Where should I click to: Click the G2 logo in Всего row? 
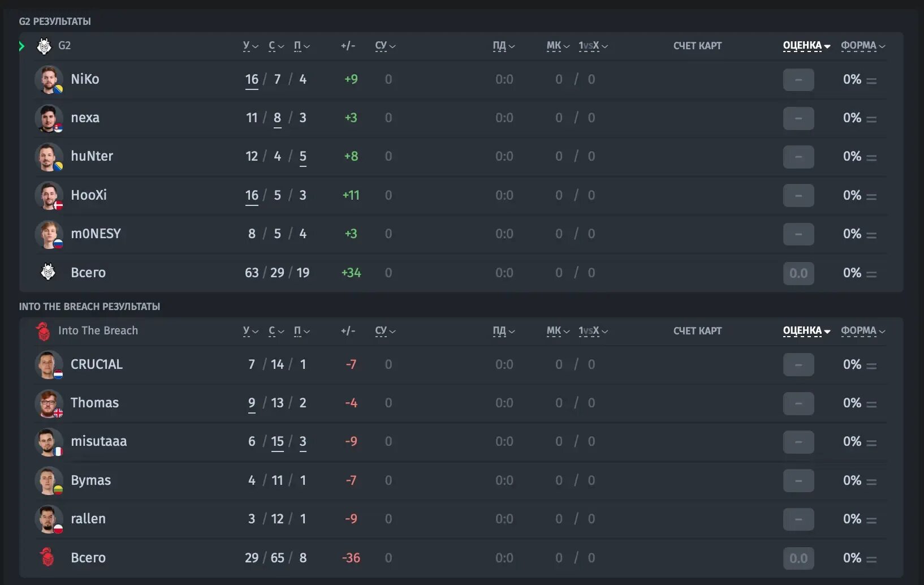pyautogui.click(x=48, y=273)
